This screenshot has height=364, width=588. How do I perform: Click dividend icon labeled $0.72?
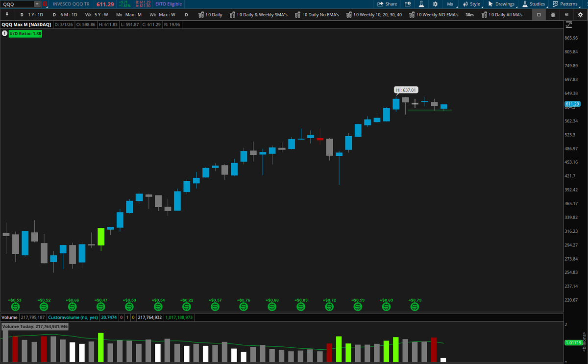tap(329, 306)
